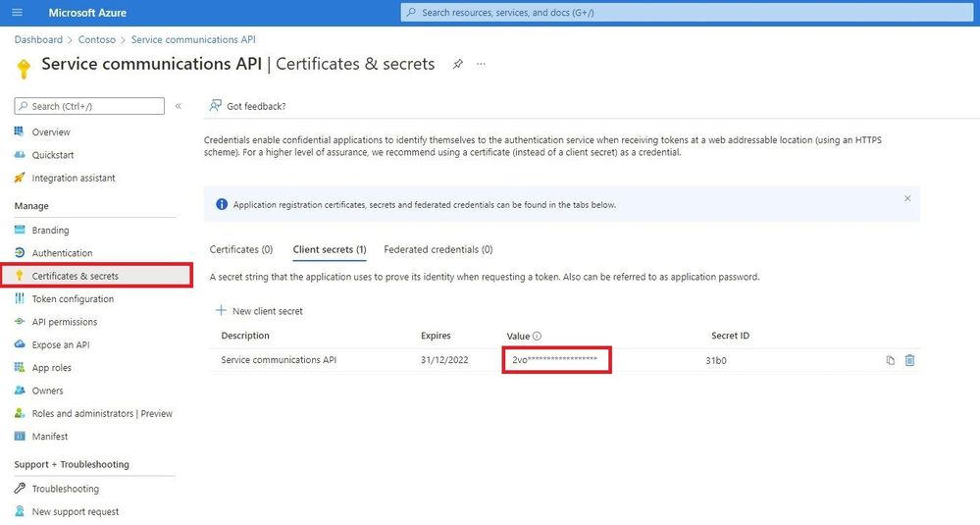980x525 pixels.
Task: Open Quickstart in the sidebar
Action: 53,155
